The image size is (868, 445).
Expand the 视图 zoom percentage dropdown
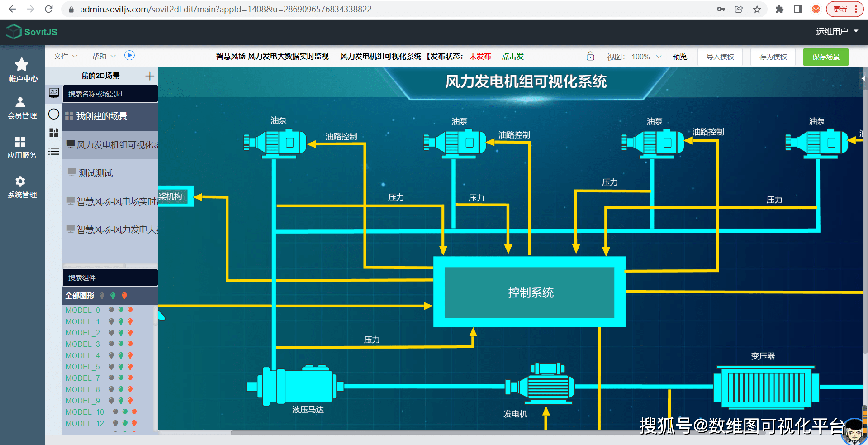[658, 57]
